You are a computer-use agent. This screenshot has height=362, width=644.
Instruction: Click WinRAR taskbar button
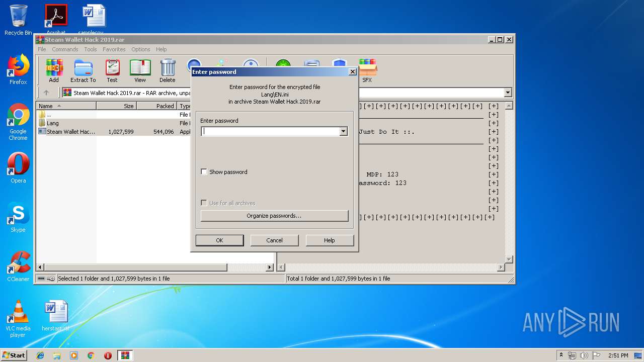click(125, 355)
